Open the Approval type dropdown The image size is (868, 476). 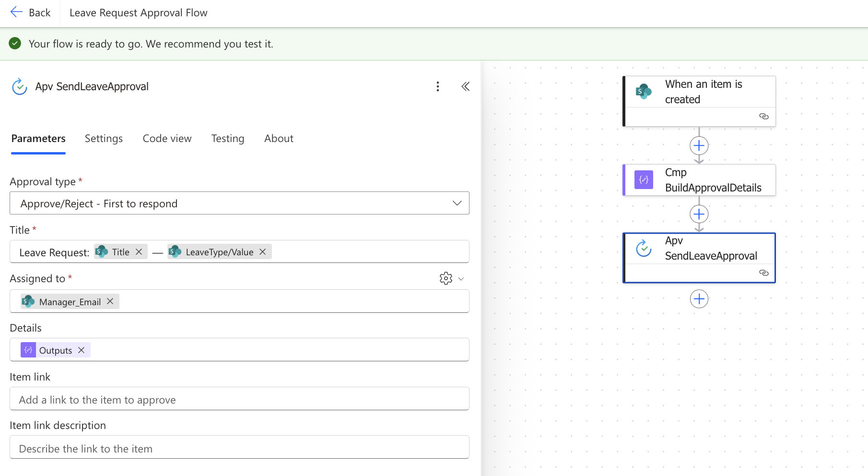tap(456, 203)
